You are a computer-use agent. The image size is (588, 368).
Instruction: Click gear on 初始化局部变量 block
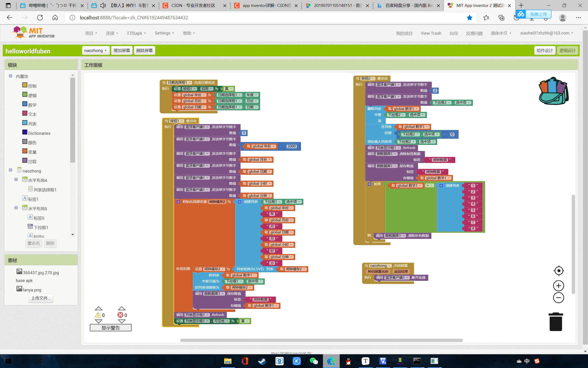click(178, 202)
